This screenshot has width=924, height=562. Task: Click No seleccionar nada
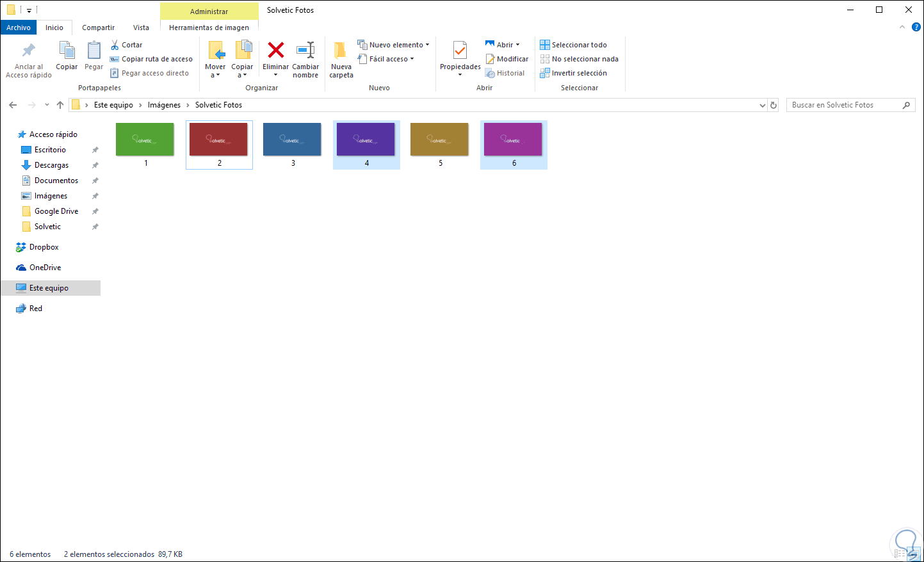point(580,59)
